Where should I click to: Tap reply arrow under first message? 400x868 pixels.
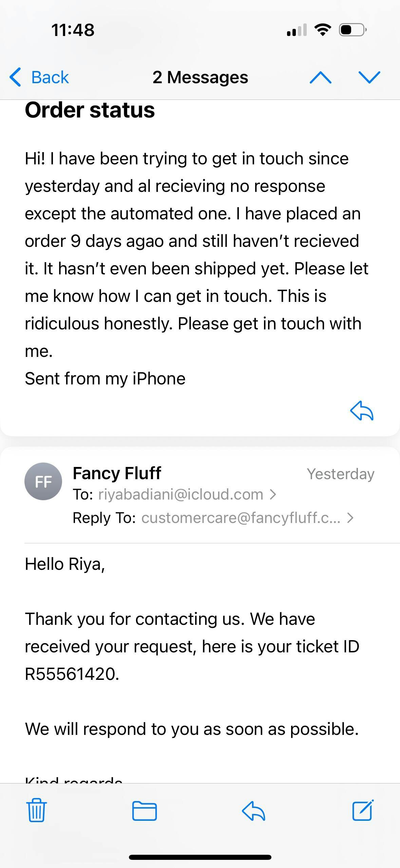362,411
